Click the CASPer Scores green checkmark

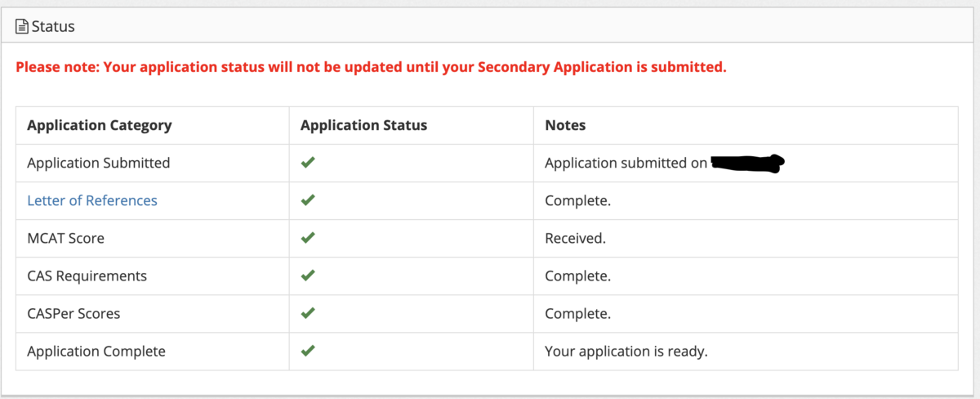pos(308,313)
